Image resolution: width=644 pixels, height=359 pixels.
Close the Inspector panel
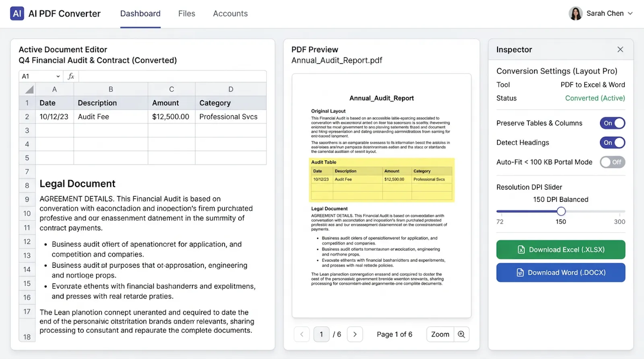620,49
